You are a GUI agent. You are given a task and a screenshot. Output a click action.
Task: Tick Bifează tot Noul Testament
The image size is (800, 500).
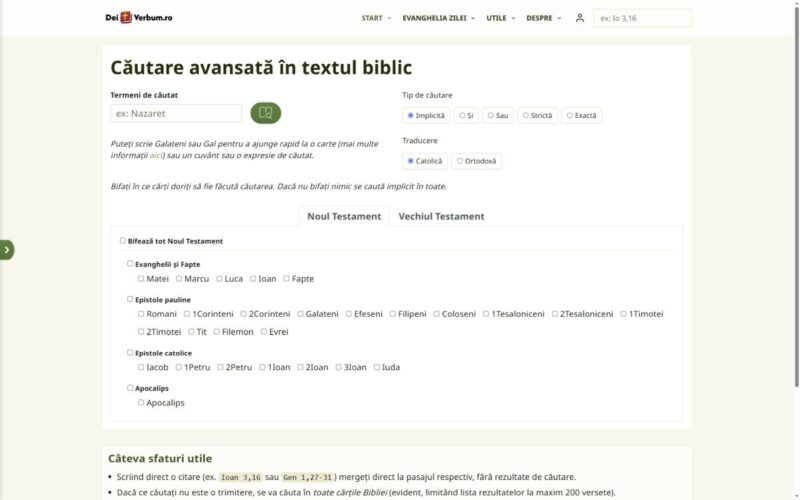click(x=122, y=241)
